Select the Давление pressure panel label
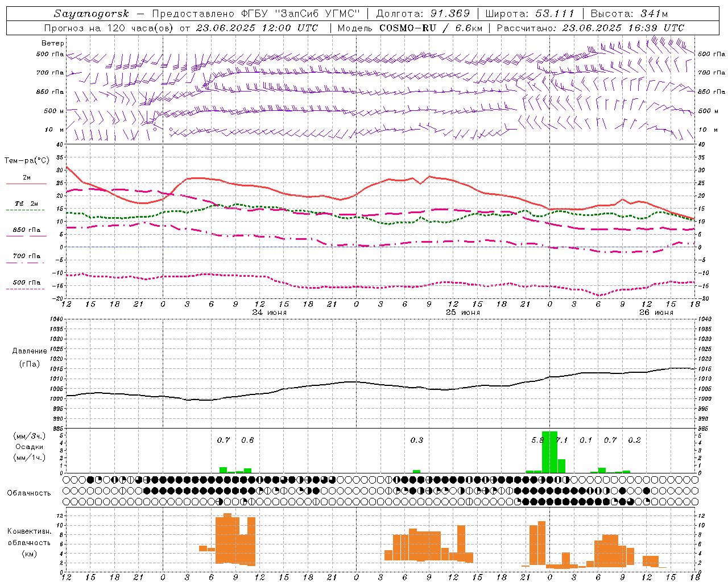The width and height of the screenshot is (728, 582). pos(30,351)
